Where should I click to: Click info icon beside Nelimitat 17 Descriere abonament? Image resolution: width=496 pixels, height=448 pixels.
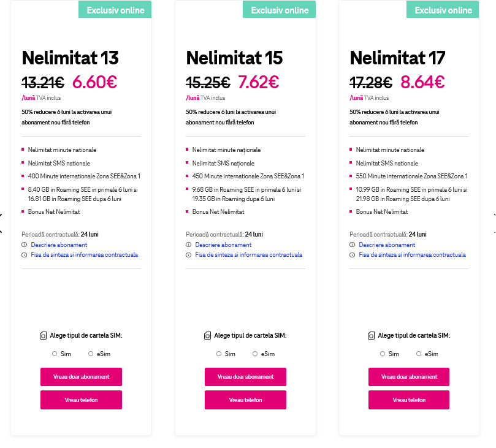tap(352, 245)
